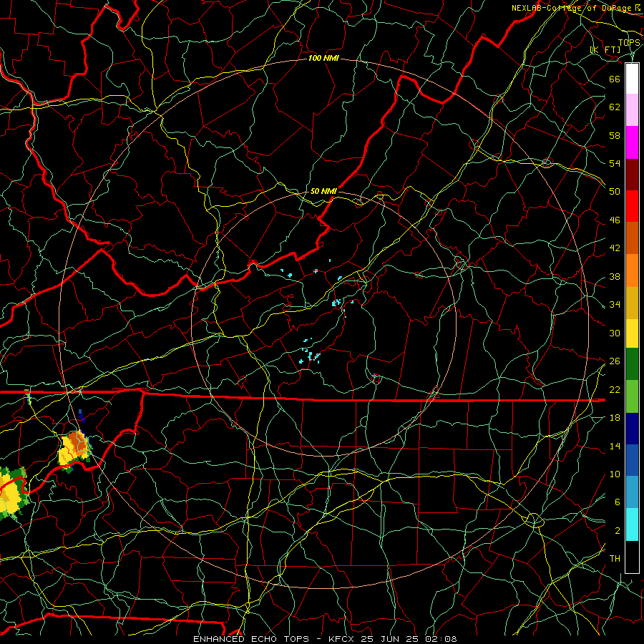Click the "K FT" units label
The height and width of the screenshot is (644, 644).
tap(605, 50)
